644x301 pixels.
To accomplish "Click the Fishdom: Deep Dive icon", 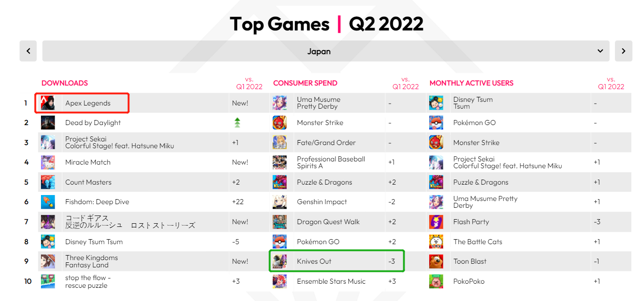I will click(x=48, y=202).
